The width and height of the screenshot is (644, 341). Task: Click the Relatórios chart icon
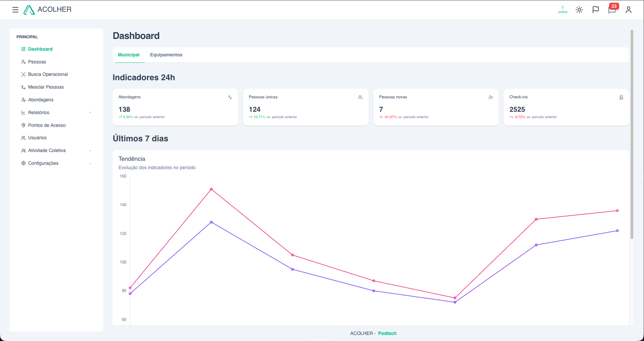coord(23,112)
